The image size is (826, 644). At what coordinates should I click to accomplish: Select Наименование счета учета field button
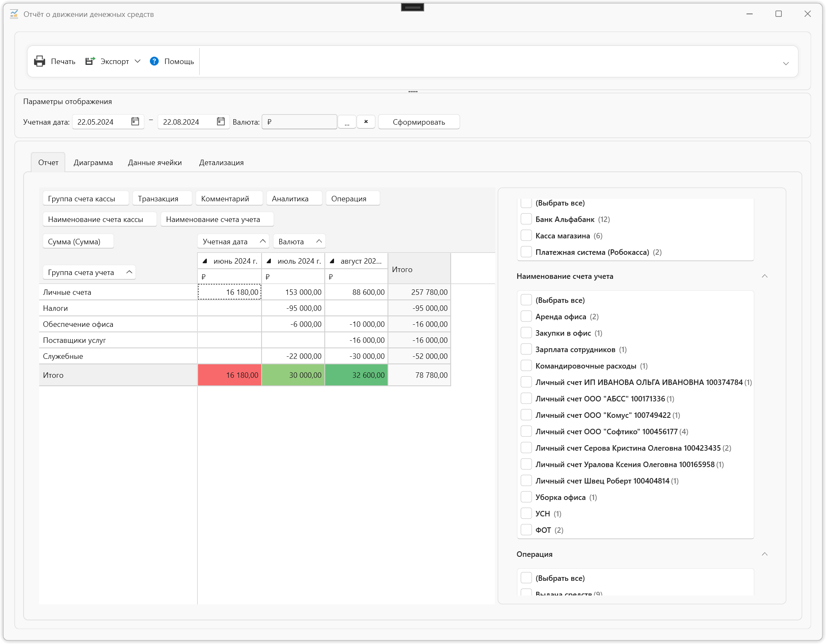(217, 219)
